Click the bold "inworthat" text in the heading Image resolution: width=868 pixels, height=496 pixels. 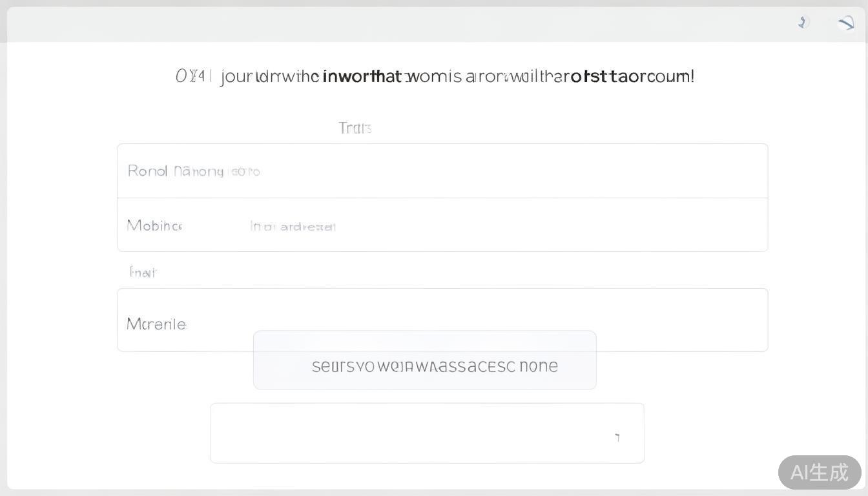point(362,77)
